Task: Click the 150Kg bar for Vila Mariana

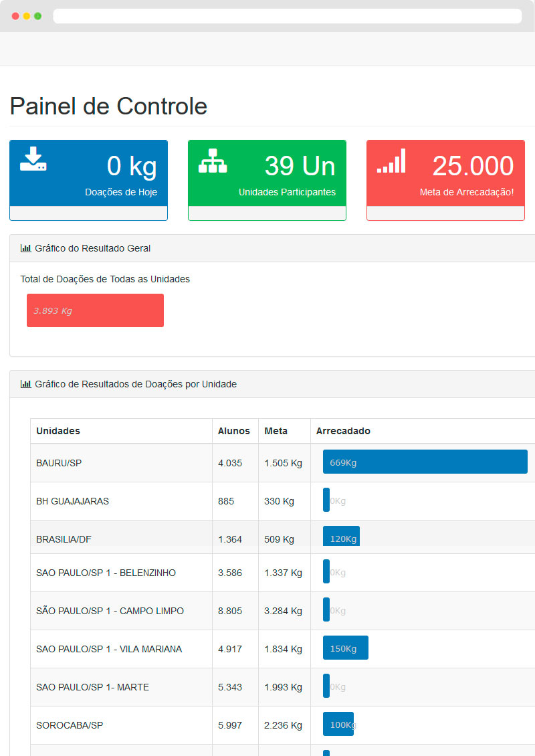Action: (x=345, y=648)
